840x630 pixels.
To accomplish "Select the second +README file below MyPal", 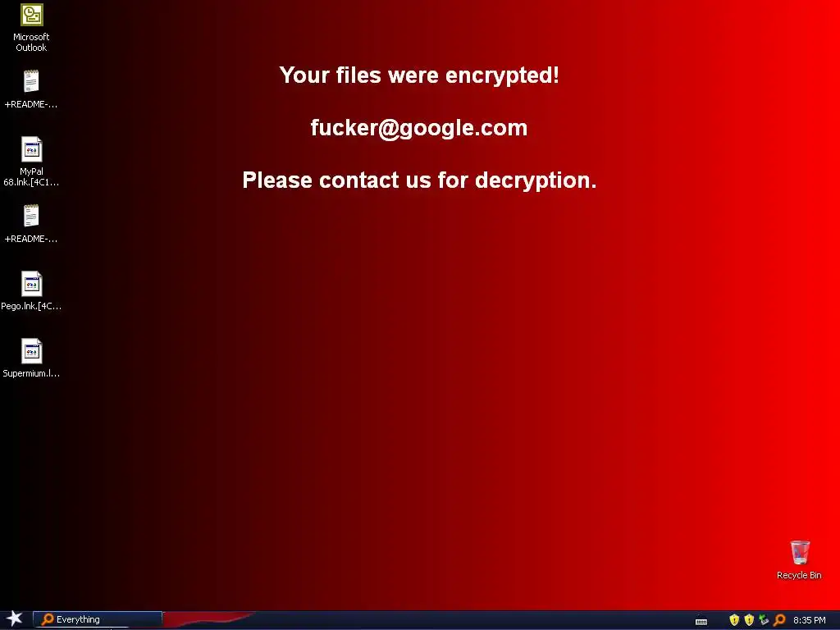I will 31,223.
